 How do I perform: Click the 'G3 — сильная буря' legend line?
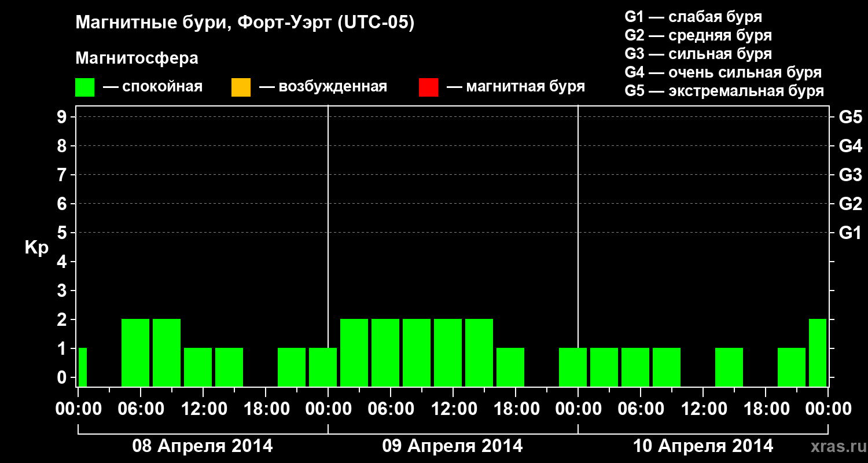pyautogui.click(x=698, y=54)
